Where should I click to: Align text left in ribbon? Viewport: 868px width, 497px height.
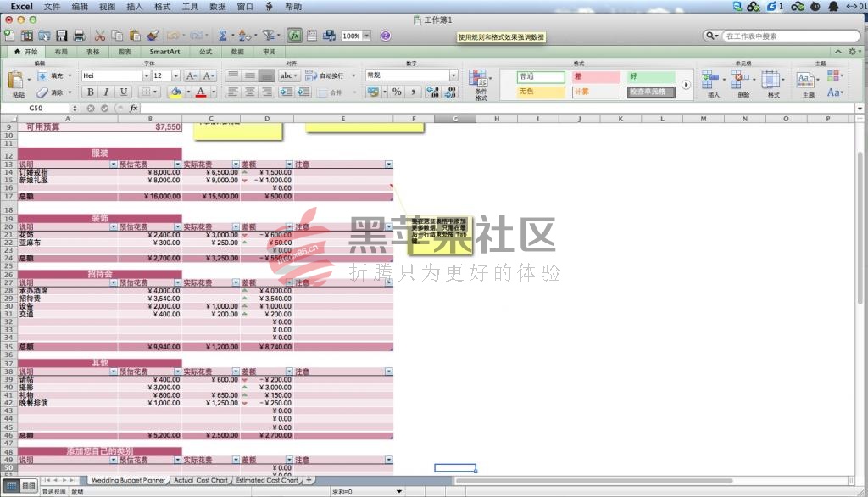click(233, 92)
